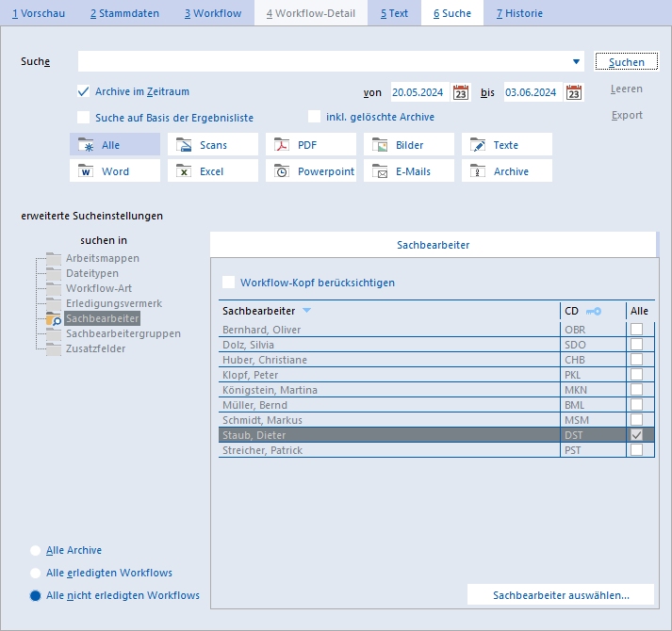
Task: Switch to the 1 Vorschau tab
Action: point(39,13)
